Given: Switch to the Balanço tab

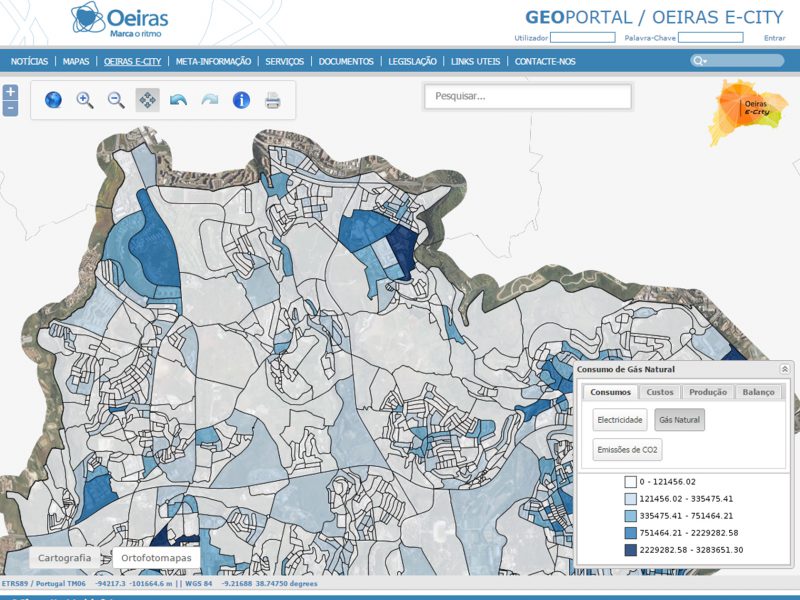Looking at the screenshot, I should [x=758, y=392].
